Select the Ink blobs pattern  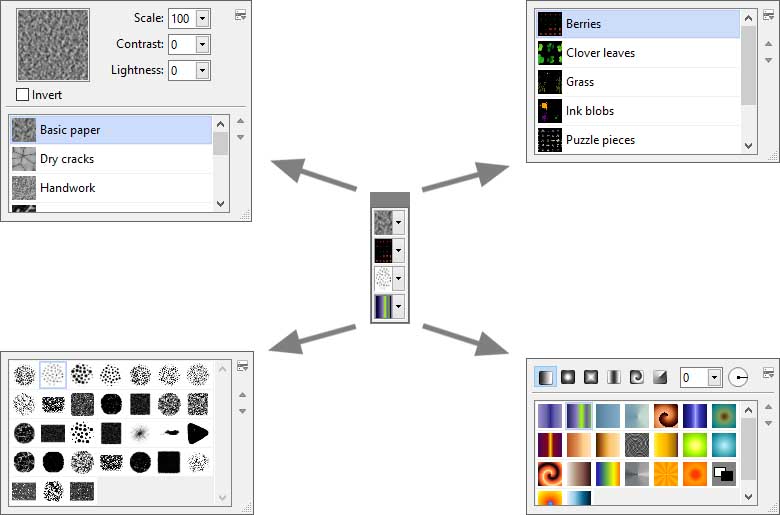[x=638, y=110]
